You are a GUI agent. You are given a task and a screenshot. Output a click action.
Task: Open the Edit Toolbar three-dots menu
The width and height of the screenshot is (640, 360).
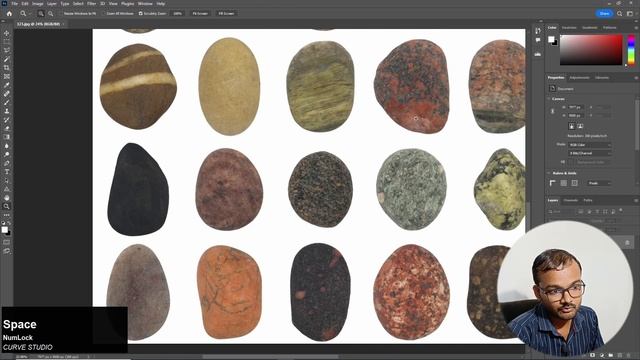click(x=7, y=215)
